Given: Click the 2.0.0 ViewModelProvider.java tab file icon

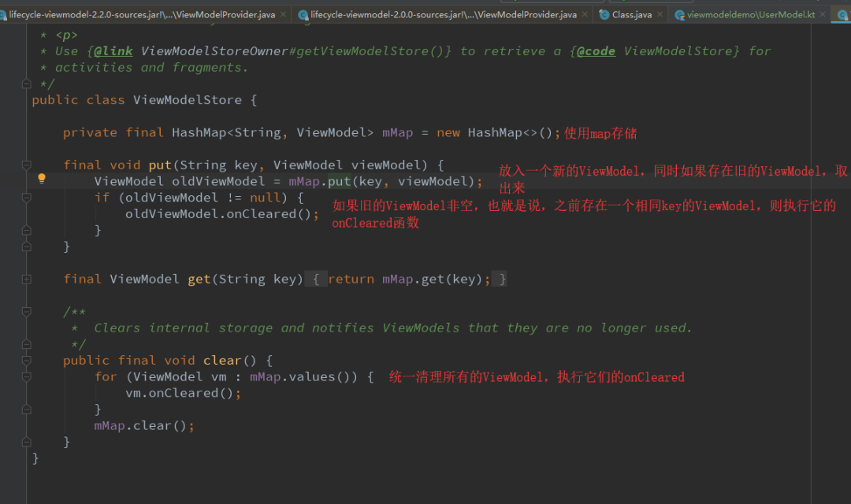Looking at the screenshot, I should [x=303, y=15].
